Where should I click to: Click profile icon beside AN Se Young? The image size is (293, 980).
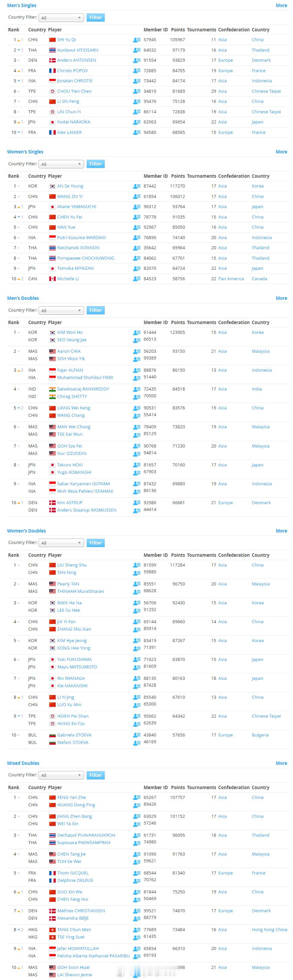click(136, 186)
